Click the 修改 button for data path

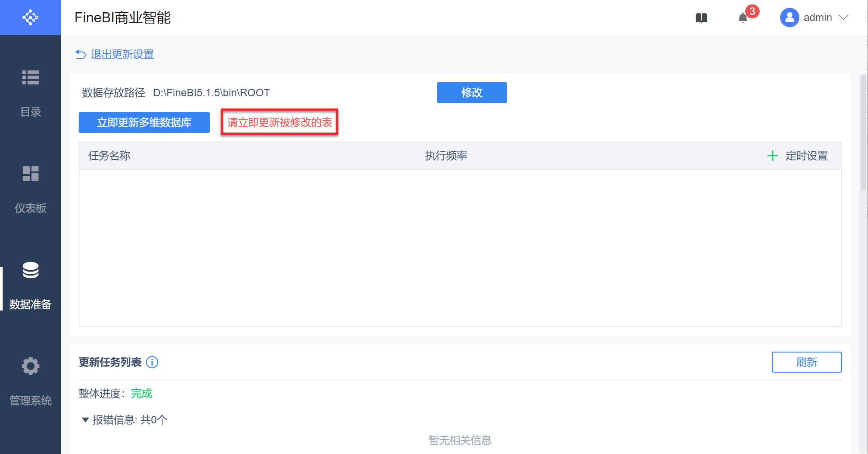472,93
